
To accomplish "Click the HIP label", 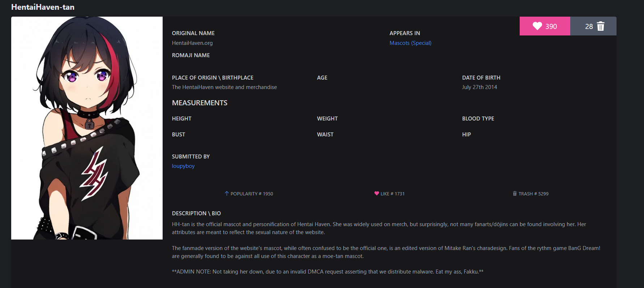I will (x=467, y=135).
